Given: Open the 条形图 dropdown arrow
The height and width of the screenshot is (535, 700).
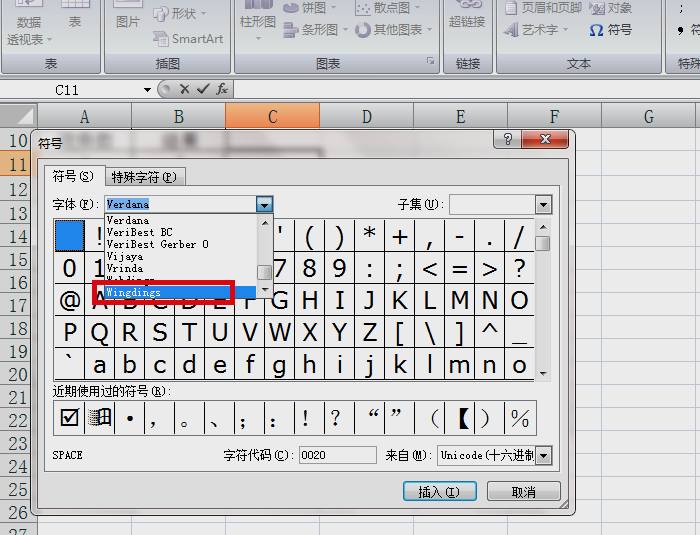Looking at the screenshot, I should (x=345, y=30).
